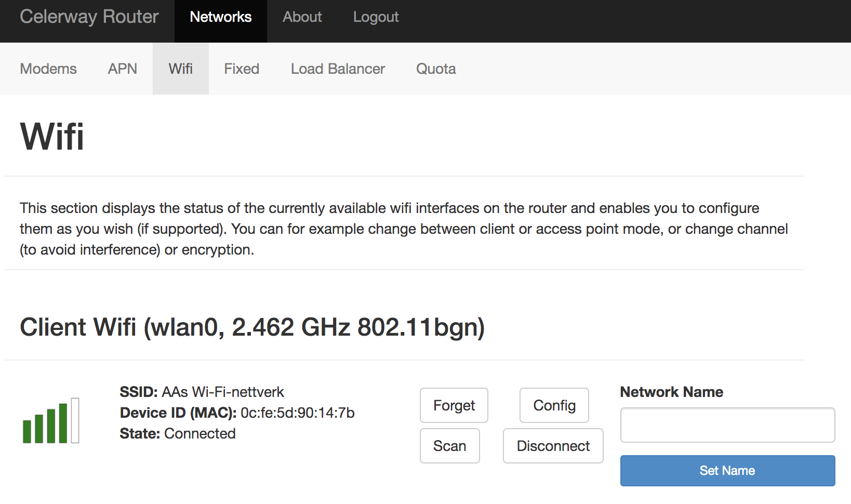Open the Config dialog for client wifi
This screenshot has height=504, width=851.
click(x=554, y=405)
